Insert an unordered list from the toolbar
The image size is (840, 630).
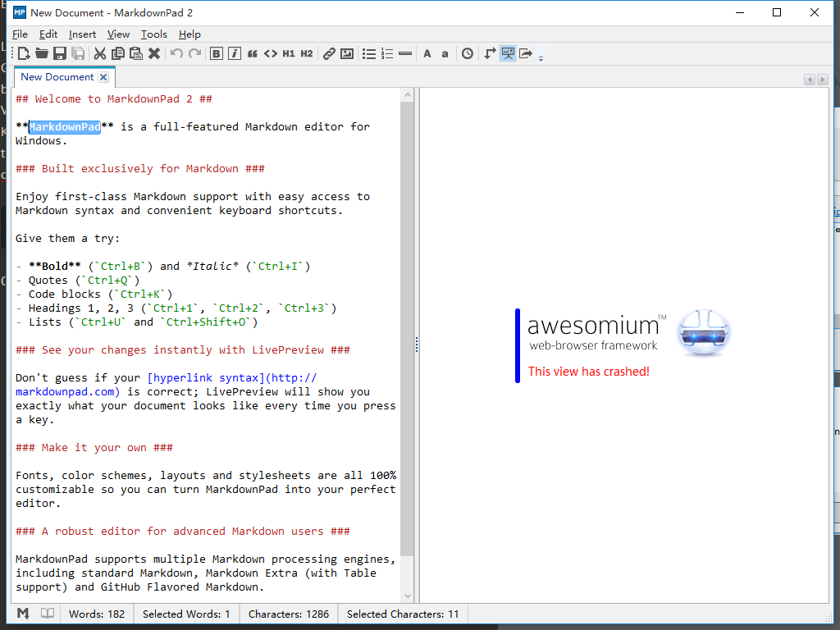(x=369, y=53)
